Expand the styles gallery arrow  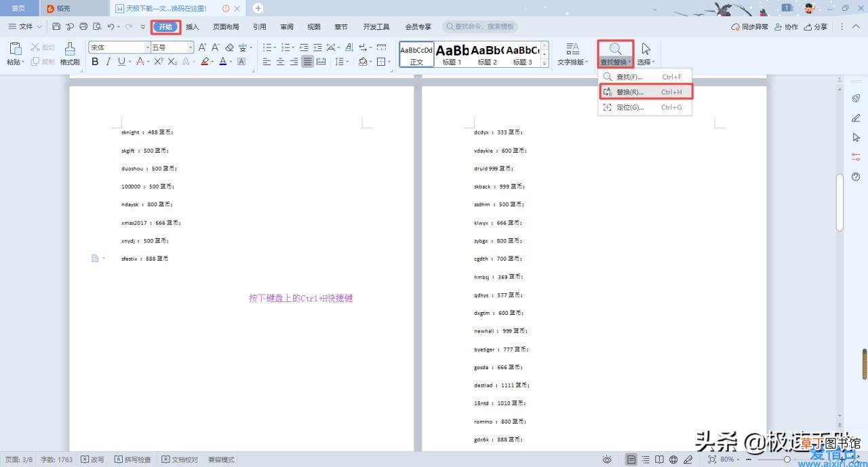pyautogui.click(x=544, y=63)
